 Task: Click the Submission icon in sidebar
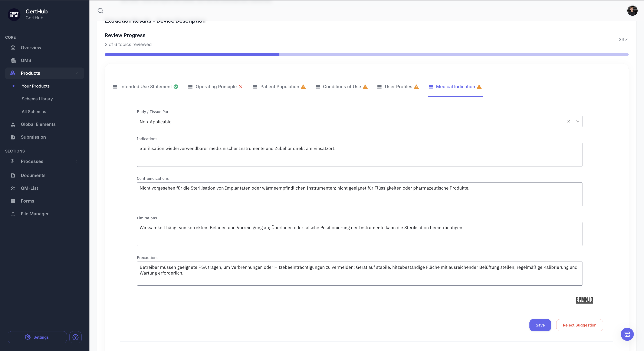coord(13,137)
